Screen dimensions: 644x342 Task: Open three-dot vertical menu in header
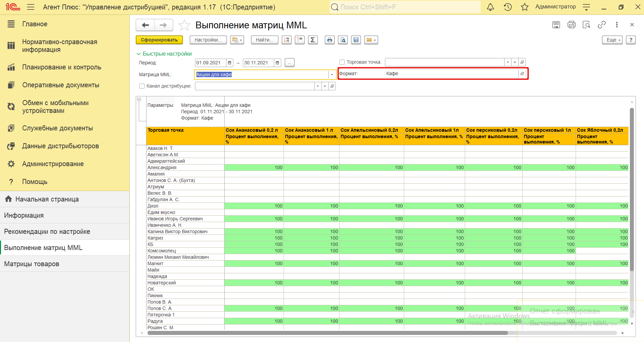click(617, 25)
